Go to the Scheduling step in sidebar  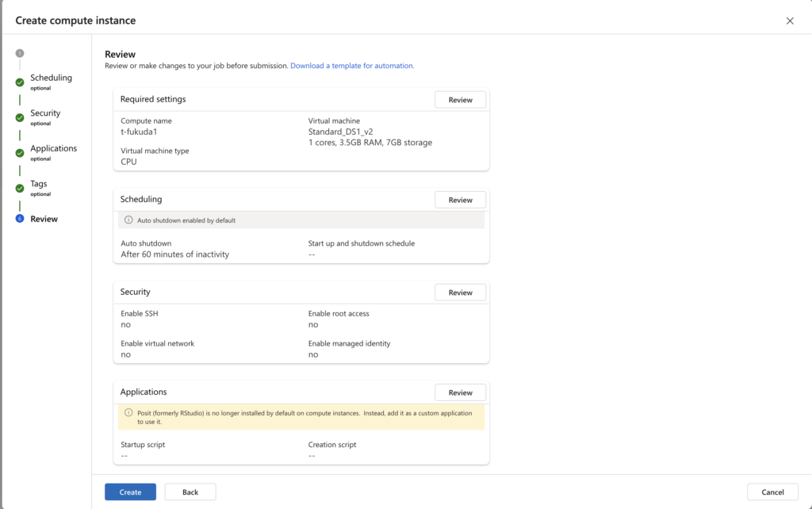[51, 78]
